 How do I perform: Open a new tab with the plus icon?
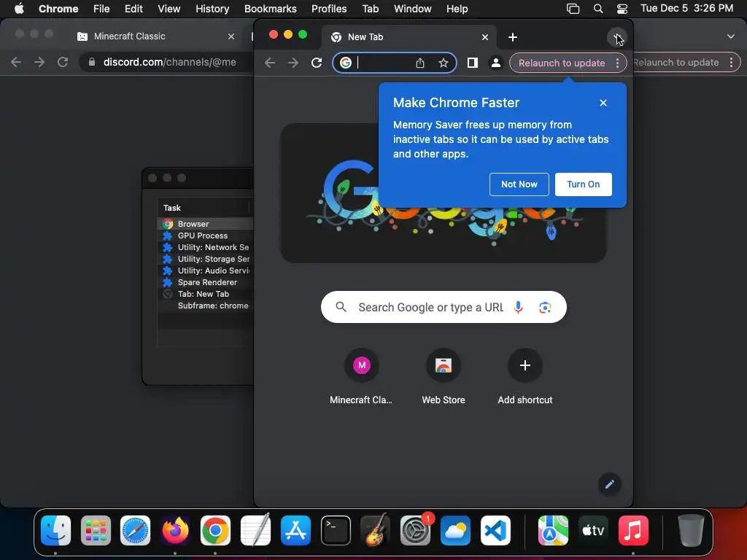pos(513,37)
